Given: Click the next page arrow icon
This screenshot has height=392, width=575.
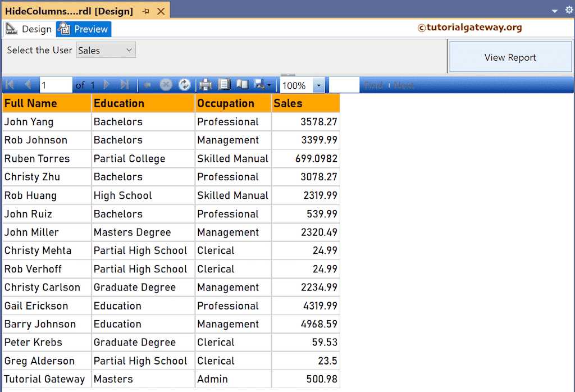Looking at the screenshot, I should (106, 84).
